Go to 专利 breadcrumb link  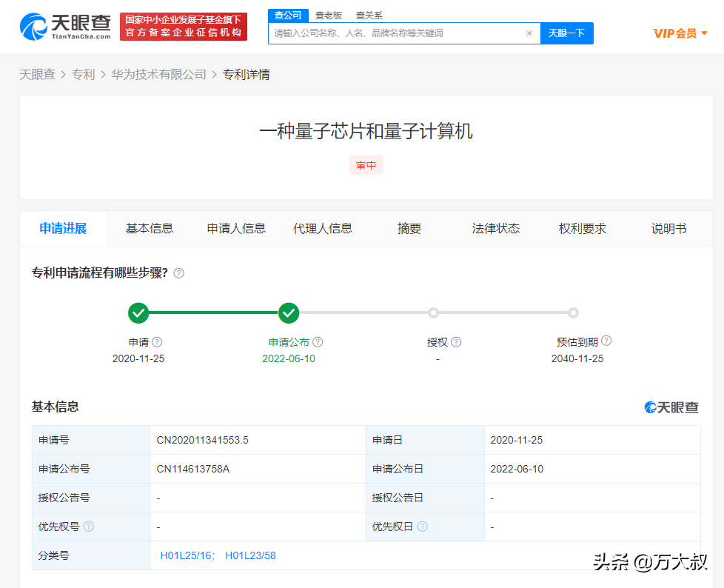point(83,74)
